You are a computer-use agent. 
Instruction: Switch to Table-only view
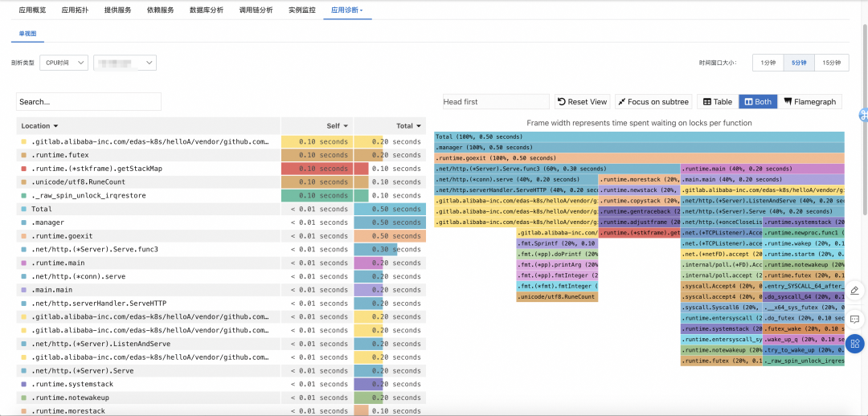[x=717, y=102]
